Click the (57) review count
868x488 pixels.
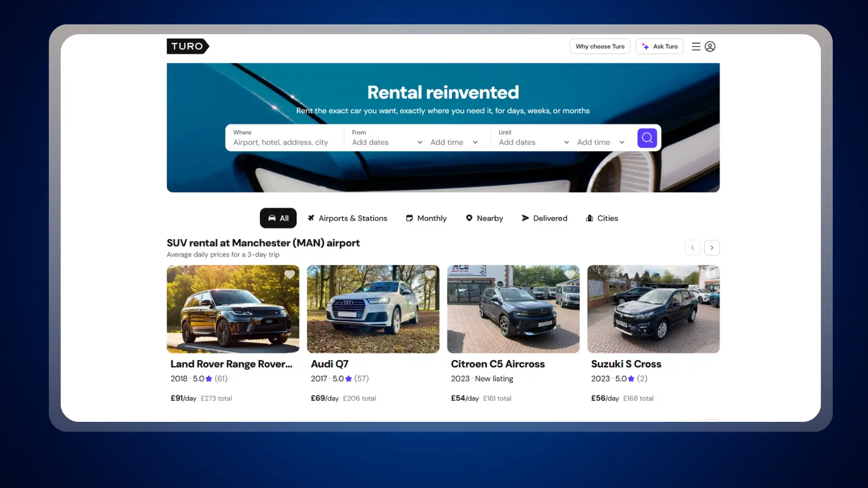(x=361, y=378)
